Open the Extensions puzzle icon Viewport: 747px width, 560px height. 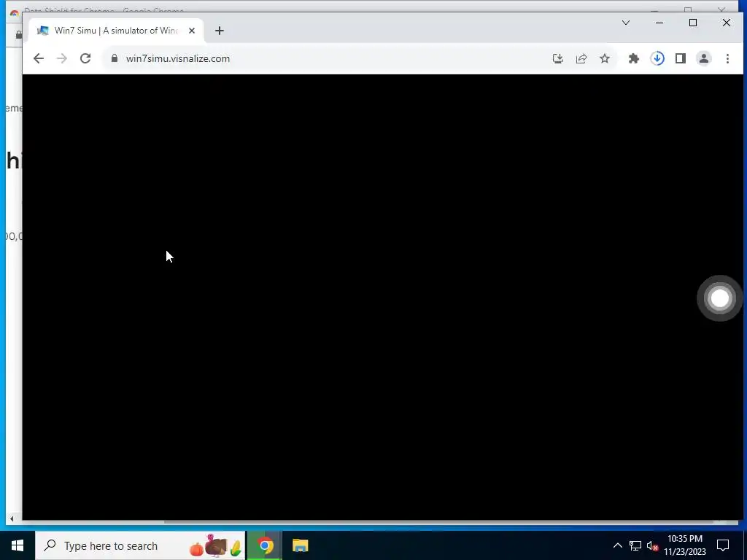[634, 58]
